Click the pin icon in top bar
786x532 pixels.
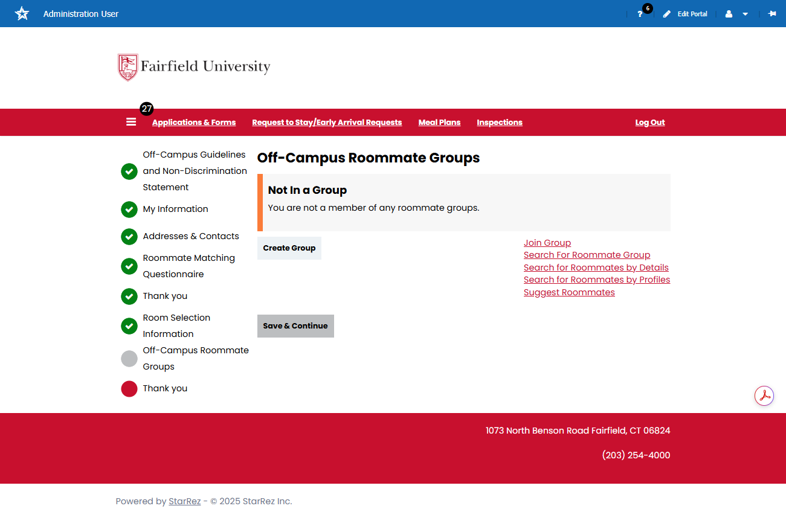point(772,13)
